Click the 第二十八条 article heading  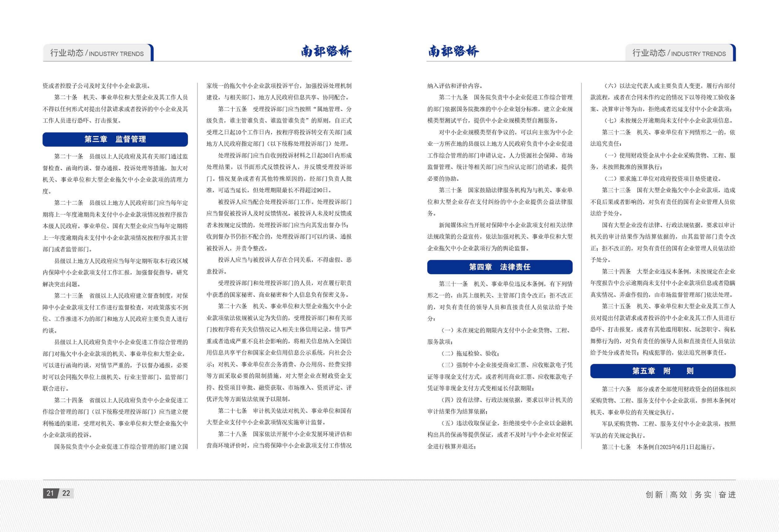click(x=233, y=434)
